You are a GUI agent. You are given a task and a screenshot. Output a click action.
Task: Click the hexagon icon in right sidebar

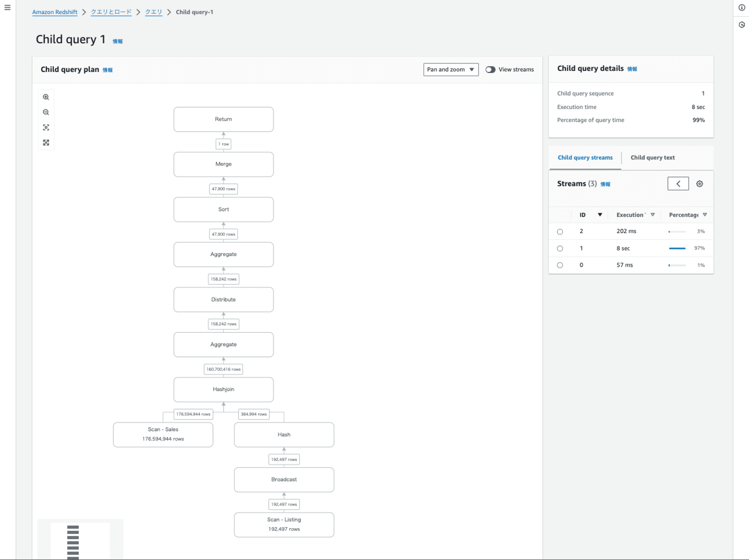pyautogui.click(x=742, y=25)
